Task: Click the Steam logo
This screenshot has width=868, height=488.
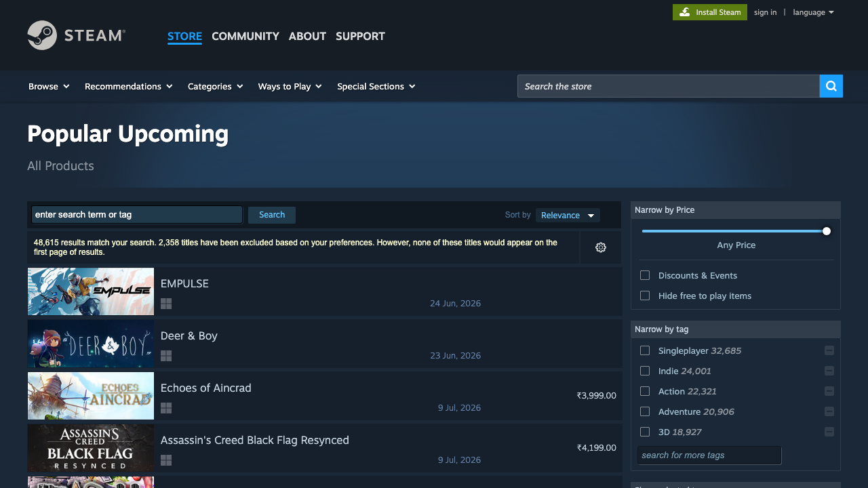Action: (x=76, y=35)
